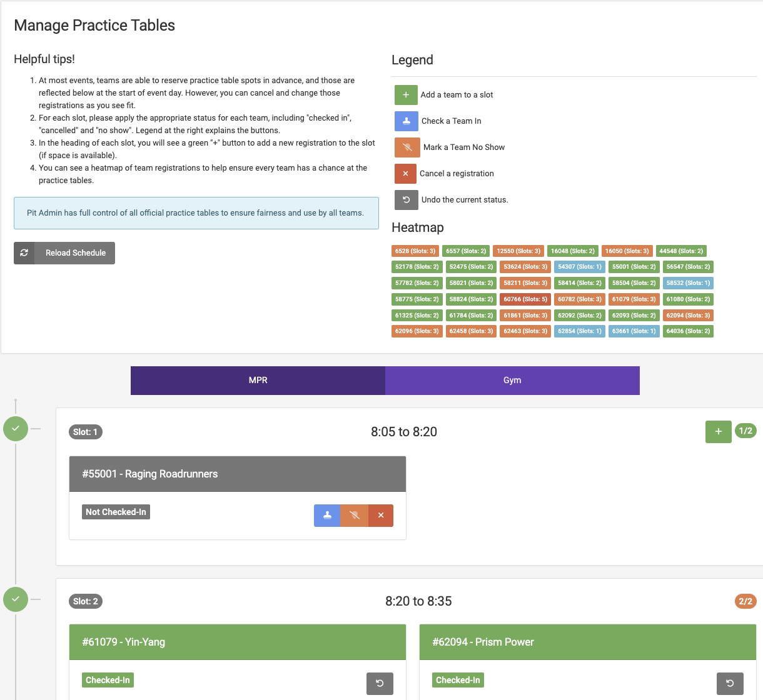Select heatmap tag 60766 (Slots: 5)
Viewport: 763px width, 700px height.
[525, 299]
